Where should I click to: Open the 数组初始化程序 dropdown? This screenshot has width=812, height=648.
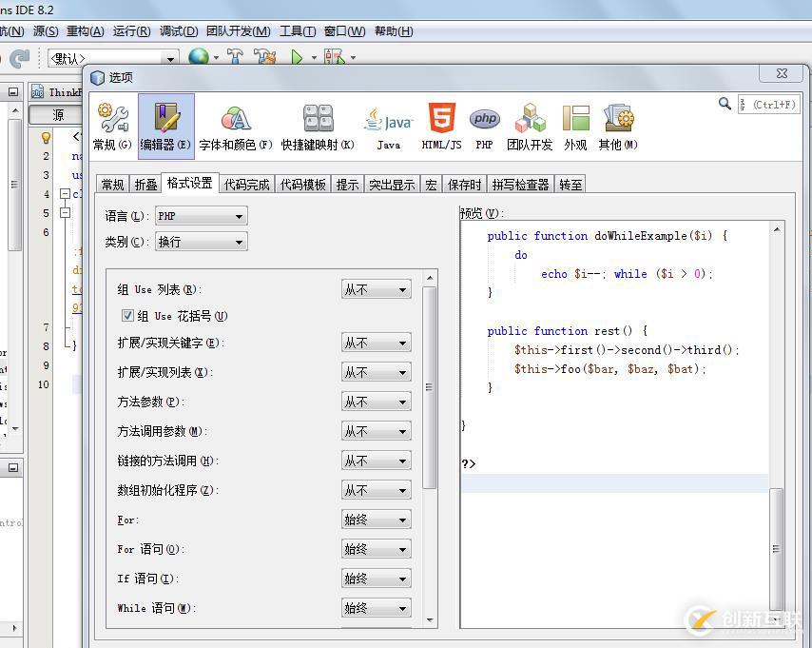(377, 490)
